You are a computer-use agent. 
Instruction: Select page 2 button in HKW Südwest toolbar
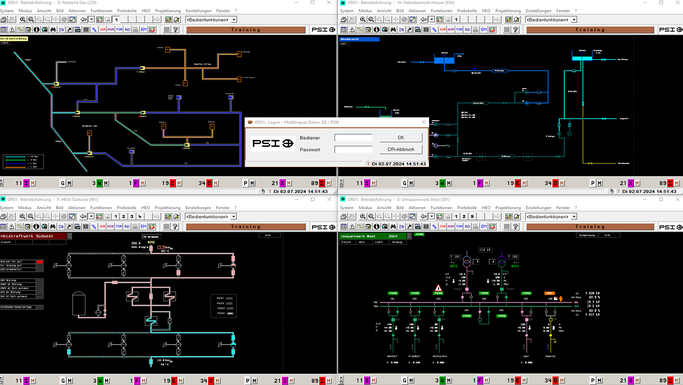124,216
